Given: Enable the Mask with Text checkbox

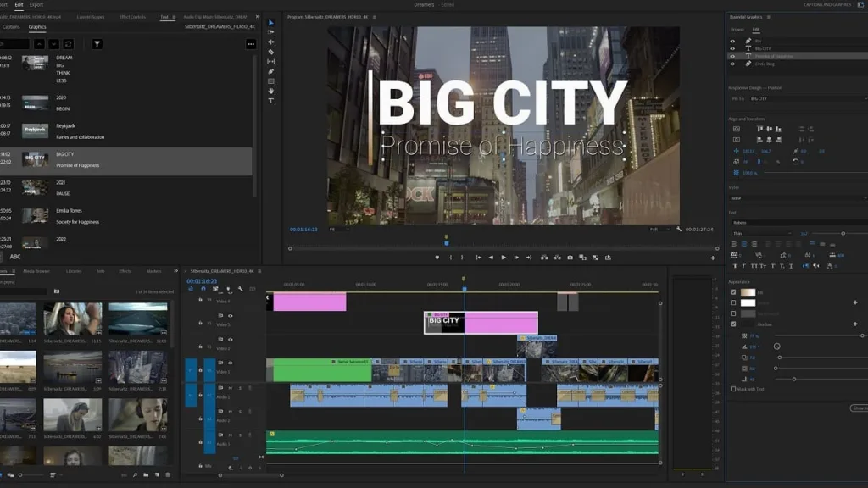Looking at the screenshot, I should [x=733, y=389].
